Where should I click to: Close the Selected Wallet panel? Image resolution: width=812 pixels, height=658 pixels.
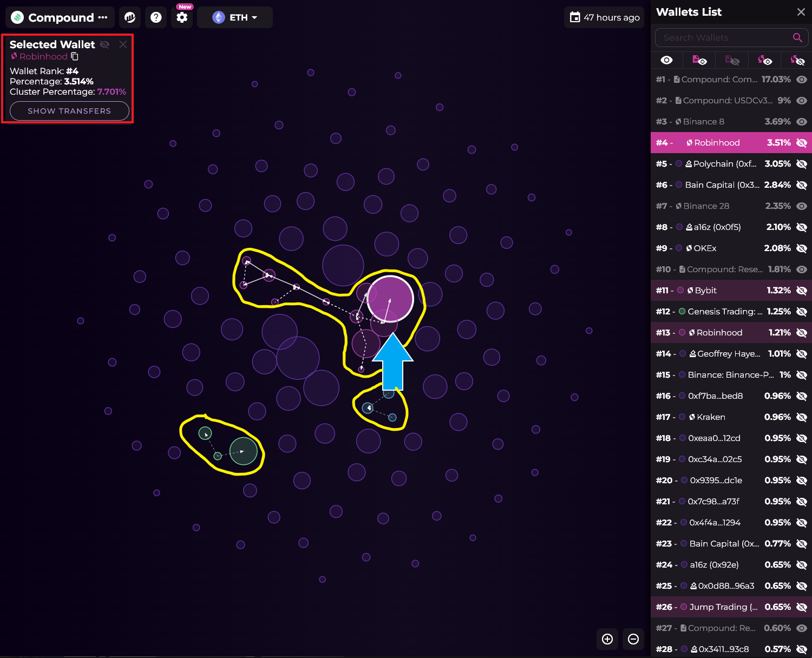(x=123, y=44)
